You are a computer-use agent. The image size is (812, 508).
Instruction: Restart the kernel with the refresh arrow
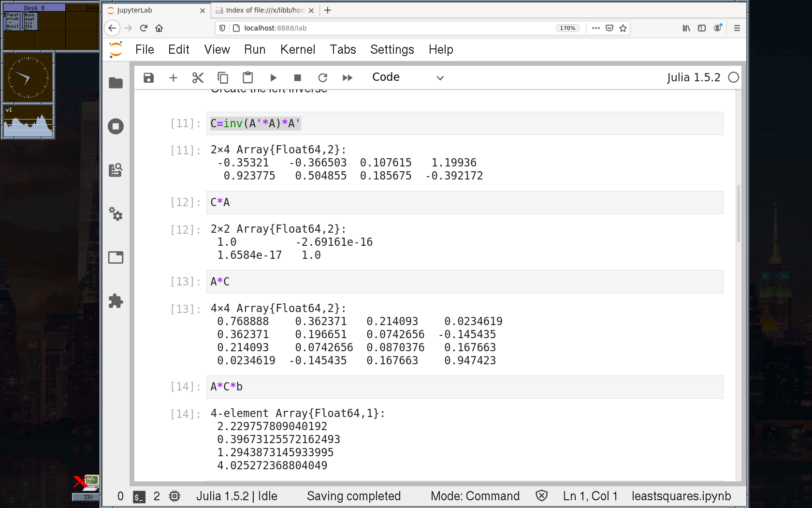pyautogui.click(x=323, y=78)
